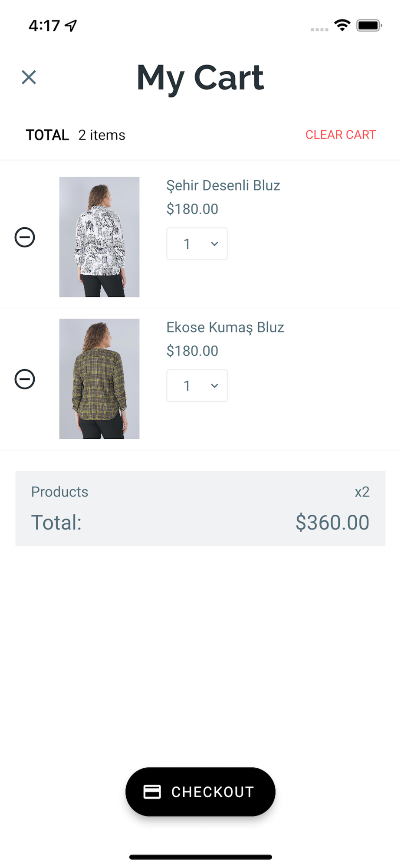Open the Şehir Desenli Bluz product photo
The image size is (401, 868).
tap(99, 237)
